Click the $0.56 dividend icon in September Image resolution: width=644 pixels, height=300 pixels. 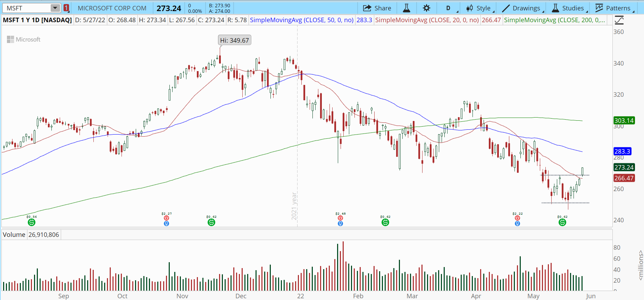32,222
